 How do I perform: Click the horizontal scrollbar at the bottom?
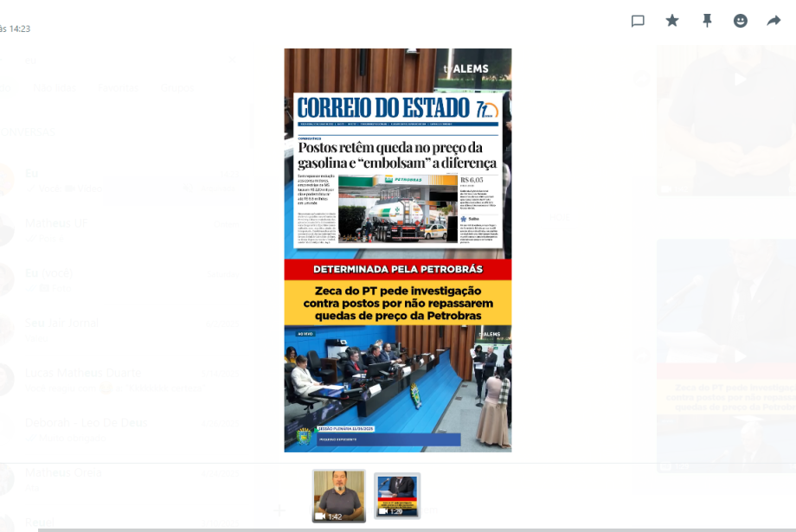pyautogui.click(x=415, y=529)
